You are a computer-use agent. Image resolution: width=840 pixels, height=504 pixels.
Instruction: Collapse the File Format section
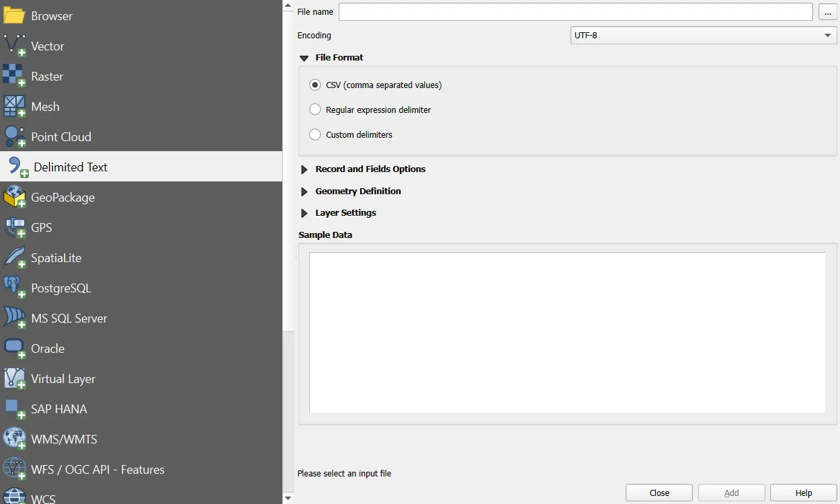pyautogui.click(x=304, y=58)
